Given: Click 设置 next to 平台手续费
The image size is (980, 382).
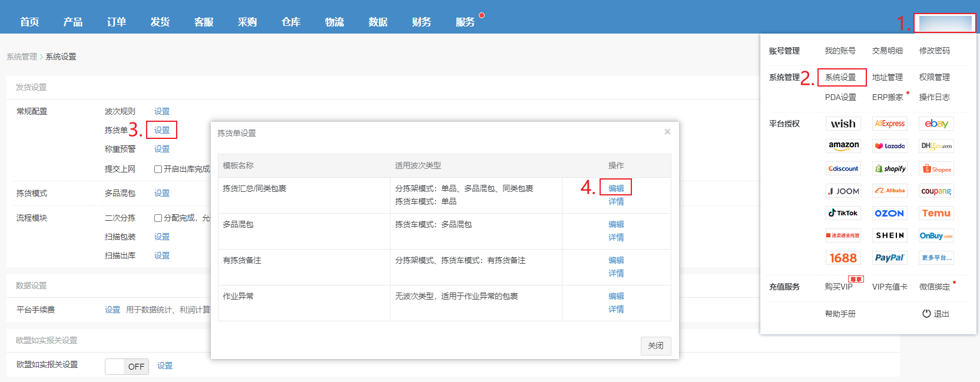Looking at the screenshot, I should (112, 310).
